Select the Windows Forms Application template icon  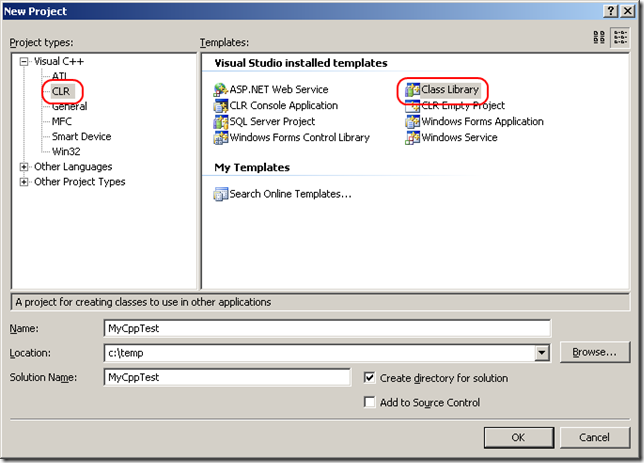pyautogui.click(x=412, y=122)
